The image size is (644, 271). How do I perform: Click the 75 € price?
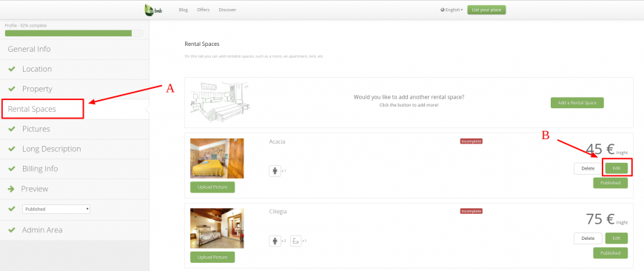pos(600,219)
